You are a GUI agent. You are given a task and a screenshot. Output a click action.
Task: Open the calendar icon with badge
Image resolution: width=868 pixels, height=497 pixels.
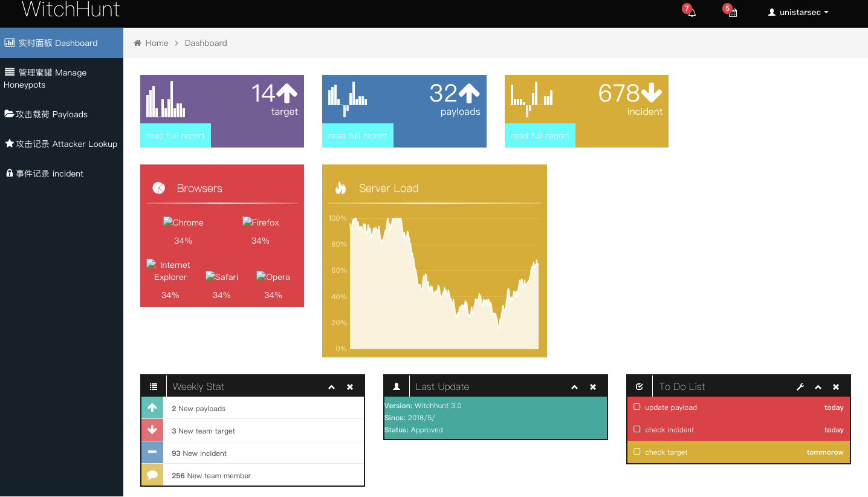[733, 13]
